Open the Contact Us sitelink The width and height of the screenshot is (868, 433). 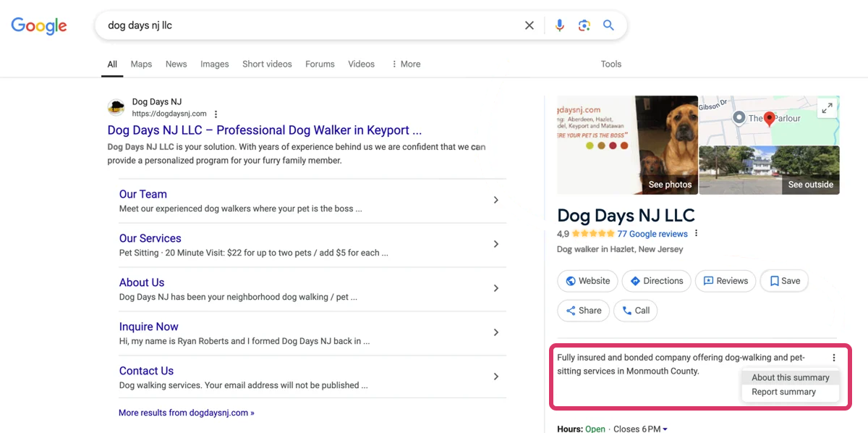(x=146, y=371)
